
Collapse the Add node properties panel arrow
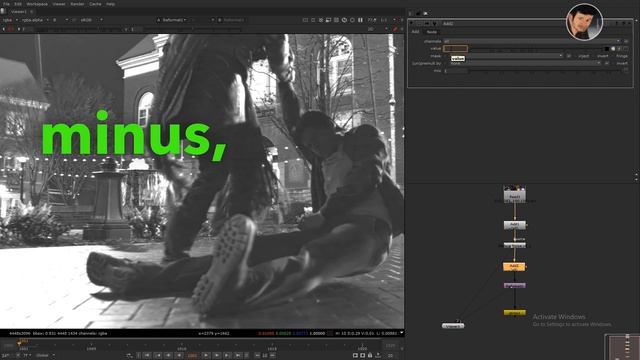click(x=411, y=24)
